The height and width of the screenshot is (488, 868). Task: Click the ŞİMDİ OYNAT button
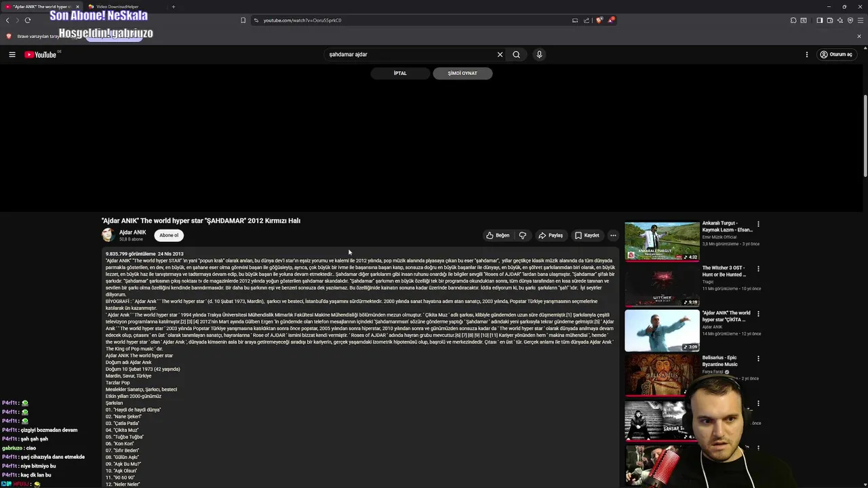coord(462,73)
